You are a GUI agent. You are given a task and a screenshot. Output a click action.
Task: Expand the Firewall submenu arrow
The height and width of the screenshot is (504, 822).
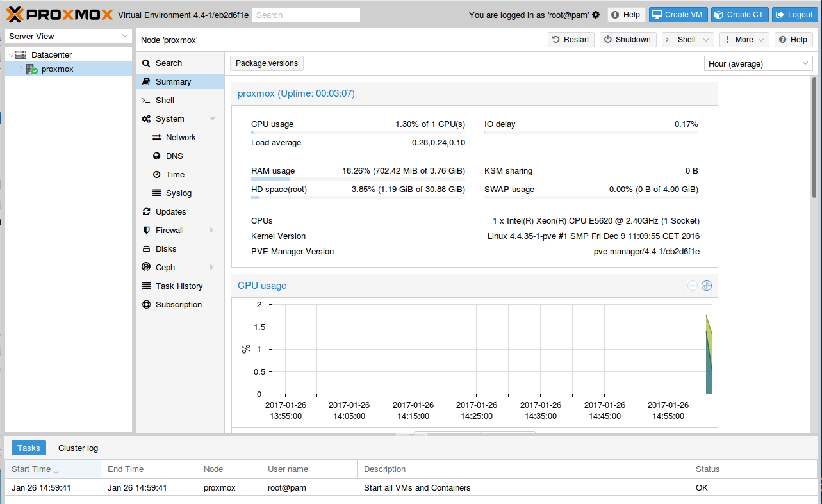point(212,231)
